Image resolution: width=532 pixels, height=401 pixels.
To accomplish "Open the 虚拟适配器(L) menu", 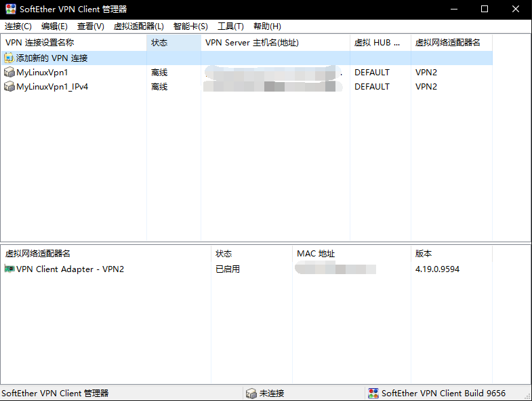I will pyautogui.click(x=139, y=26).
